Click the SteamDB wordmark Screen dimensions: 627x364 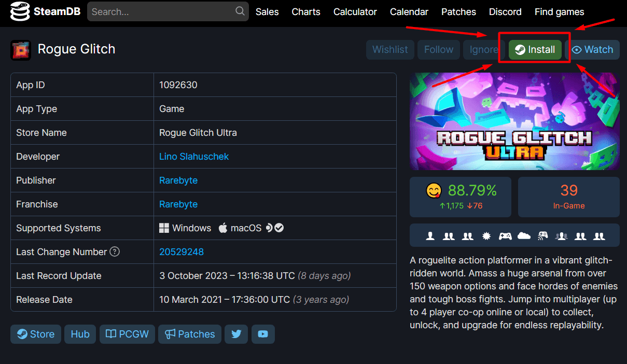(57, 11)
